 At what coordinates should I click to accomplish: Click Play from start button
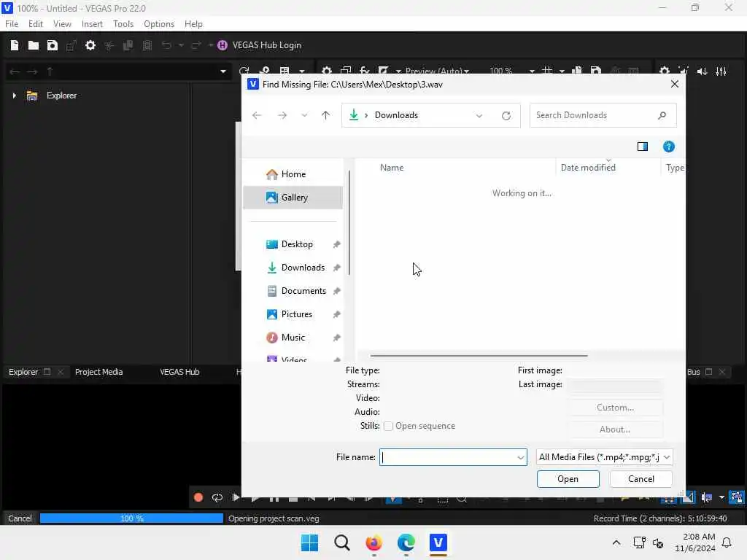(236, 497)
